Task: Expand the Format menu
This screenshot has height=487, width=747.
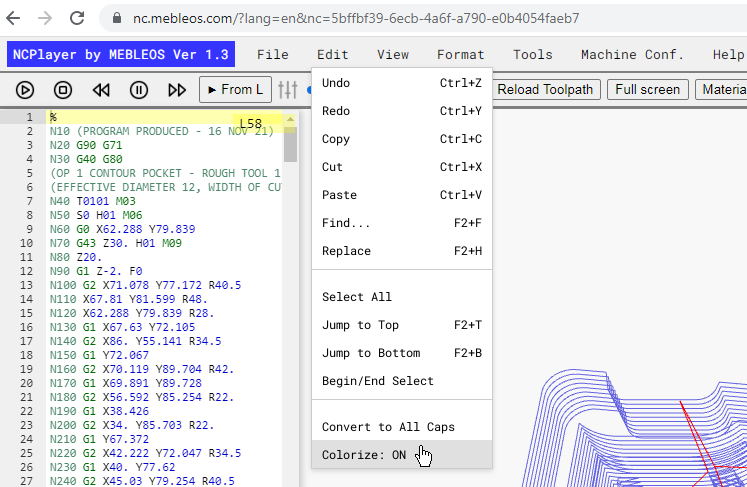Action: pos(461,55)
